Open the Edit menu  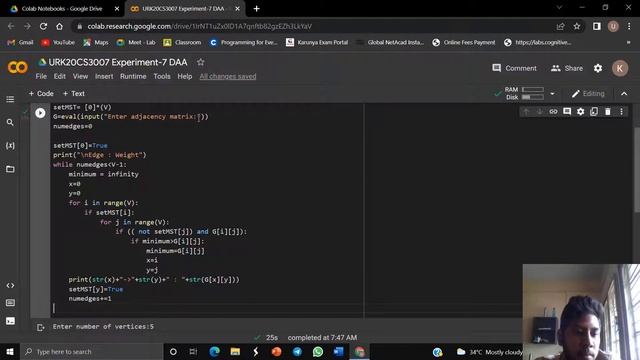60,76
